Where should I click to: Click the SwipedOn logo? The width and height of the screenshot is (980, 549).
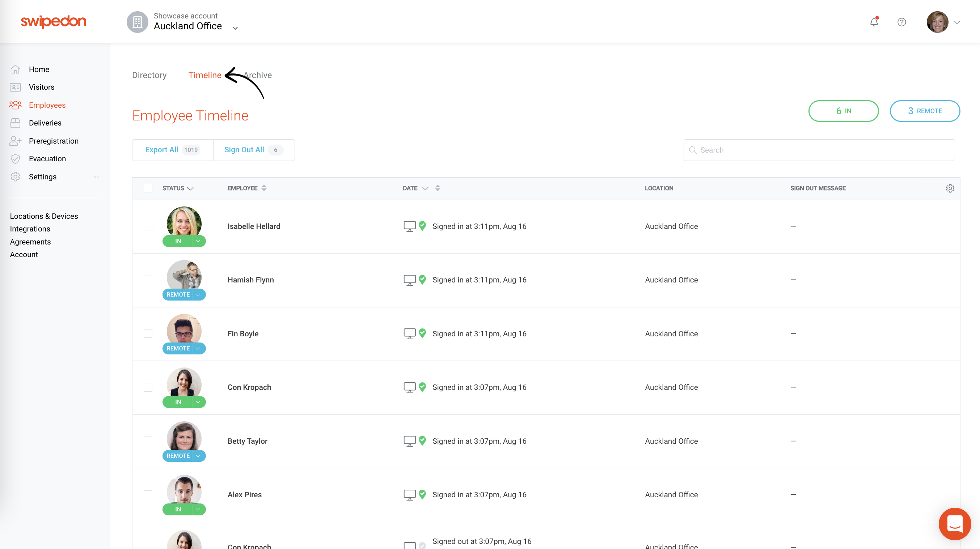point(54,21)
